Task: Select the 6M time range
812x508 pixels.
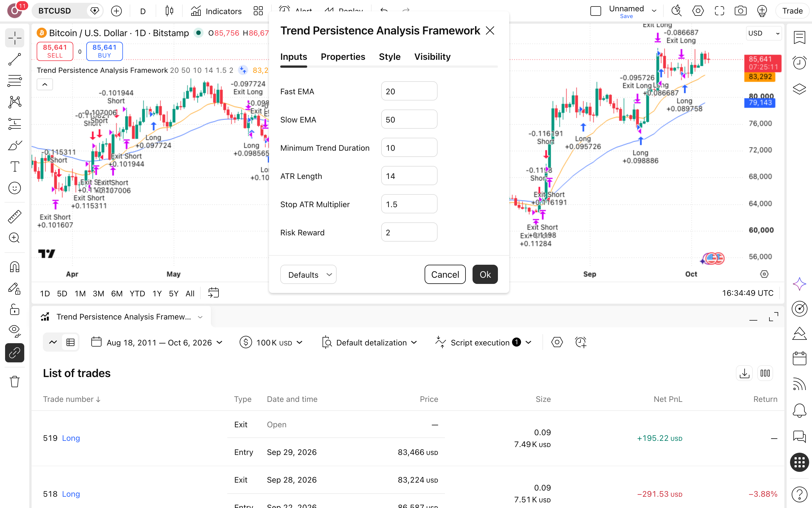Action: tap(117, 293)
